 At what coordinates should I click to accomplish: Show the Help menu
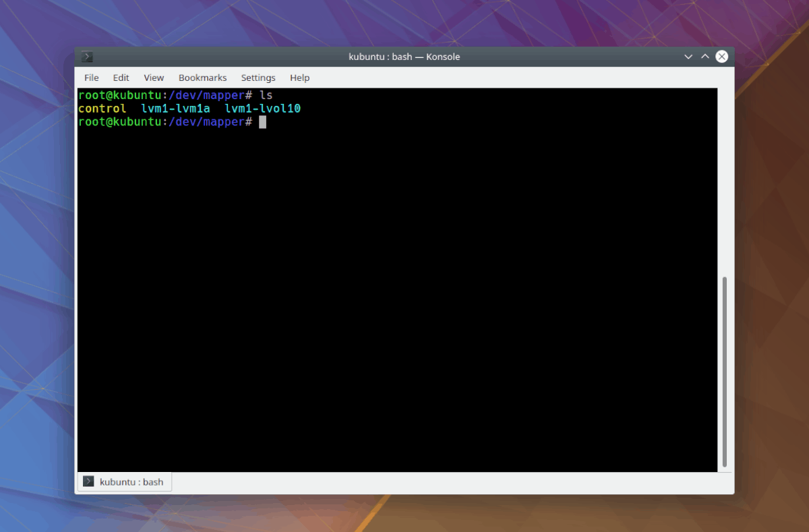coord(299,78)
